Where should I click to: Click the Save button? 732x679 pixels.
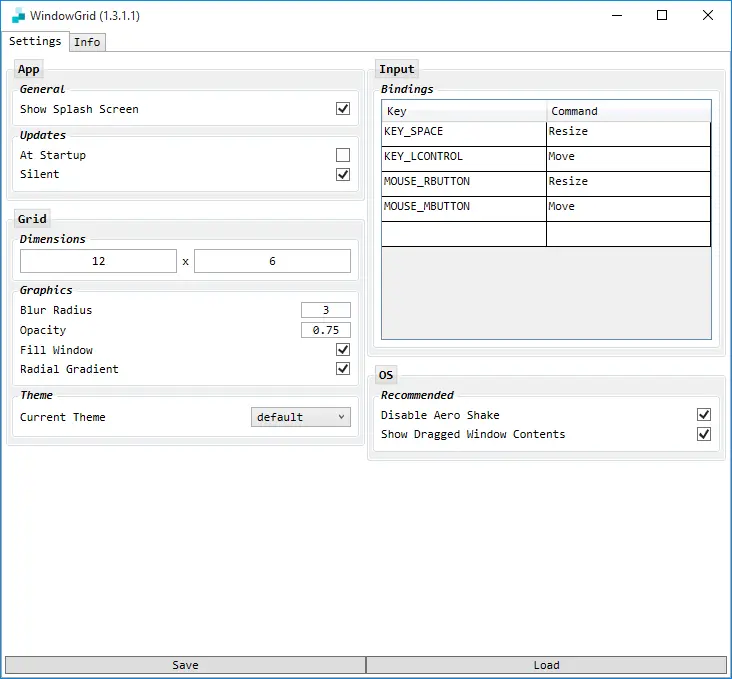pos(185,665)
